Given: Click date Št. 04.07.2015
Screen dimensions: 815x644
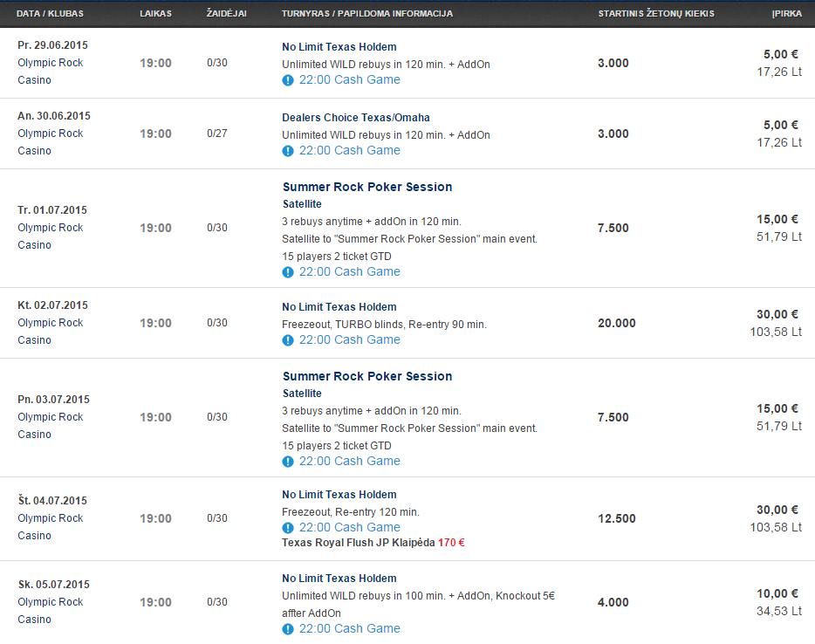Looking at the screenshot, I should point(52,501).
